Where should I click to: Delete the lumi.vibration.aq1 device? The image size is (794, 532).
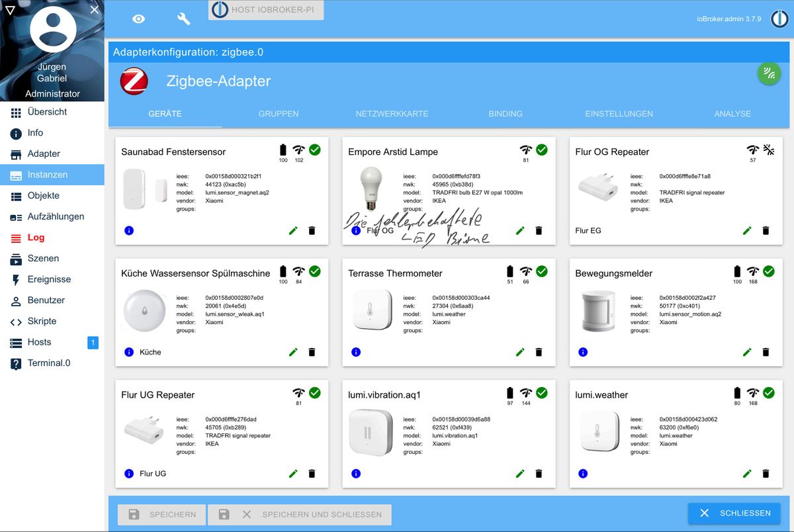[539, 474]
